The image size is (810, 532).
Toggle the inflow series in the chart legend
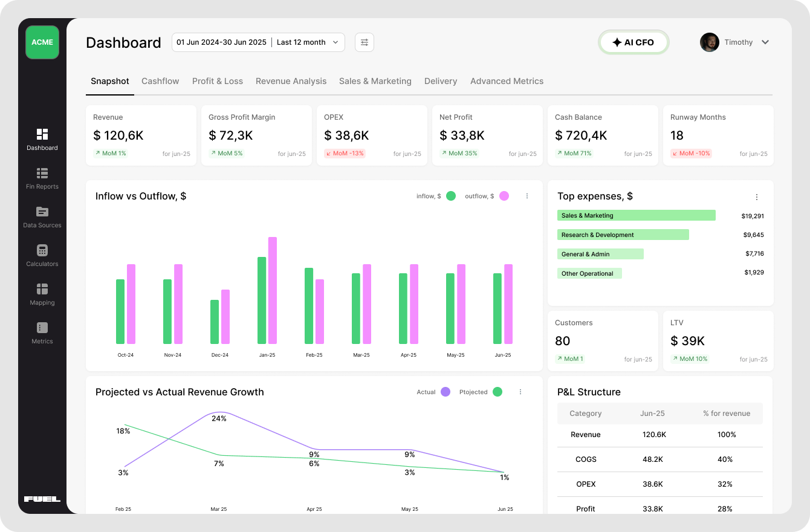coord(436,196)
